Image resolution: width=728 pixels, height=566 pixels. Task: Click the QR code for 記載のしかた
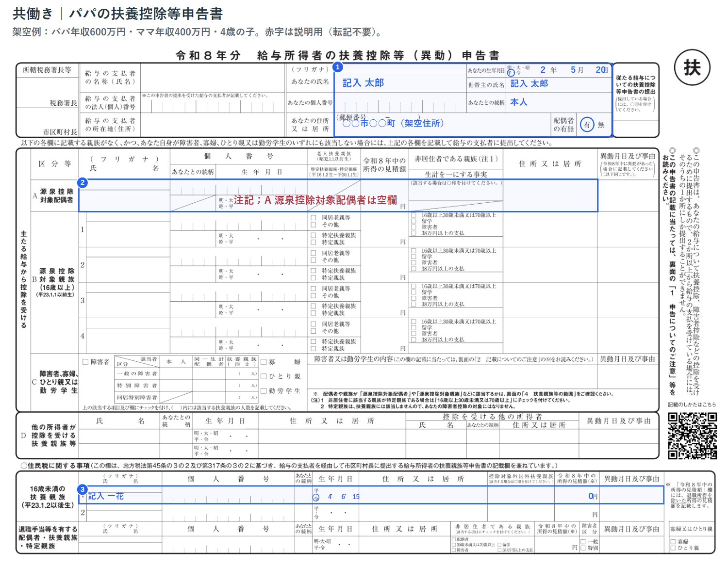coord(693,436)
